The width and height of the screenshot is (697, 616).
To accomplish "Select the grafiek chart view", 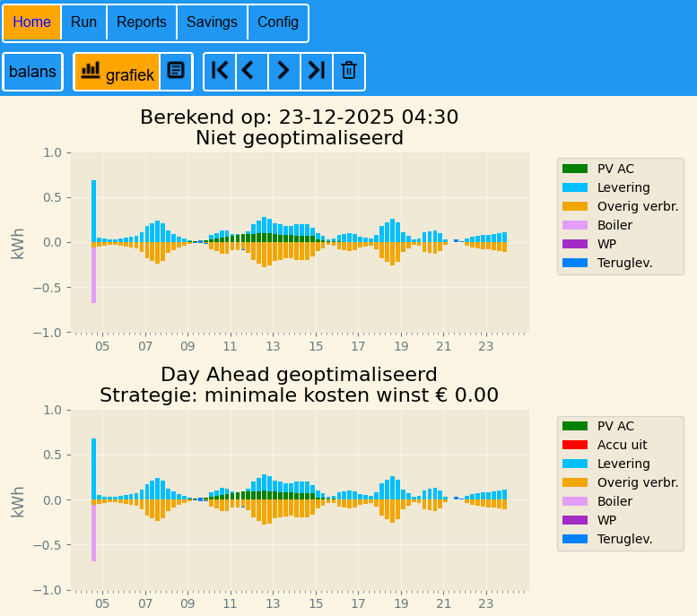I will coord(117,72).
